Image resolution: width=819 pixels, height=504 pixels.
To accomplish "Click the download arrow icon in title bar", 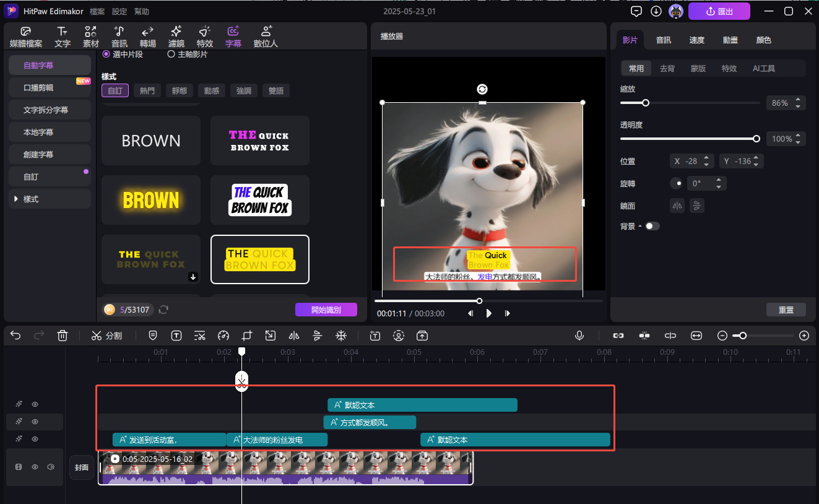I will click(x=656, y=11).
